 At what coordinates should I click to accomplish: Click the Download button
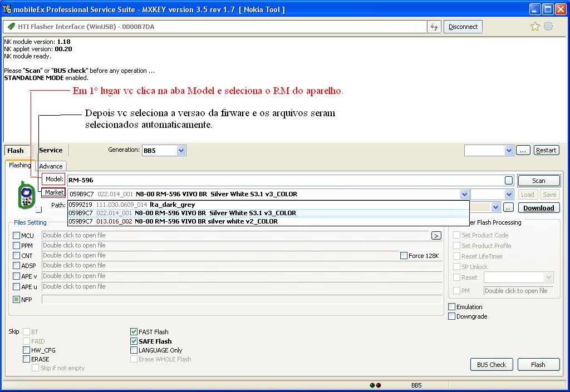pos(539,208)
